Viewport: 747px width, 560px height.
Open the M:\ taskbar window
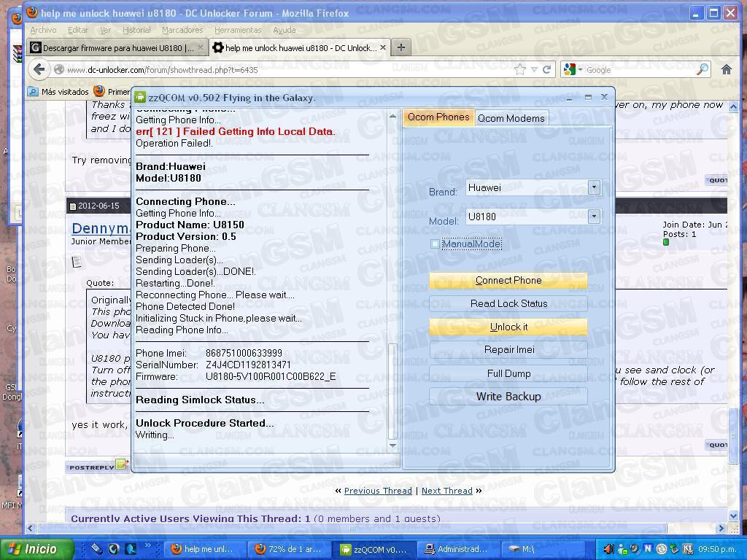click(542, 549)
